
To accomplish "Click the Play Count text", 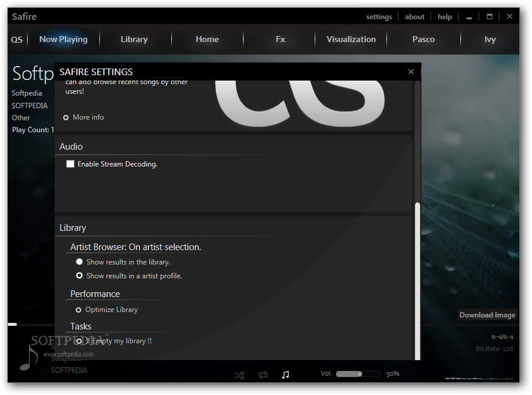I will (33, 130).
